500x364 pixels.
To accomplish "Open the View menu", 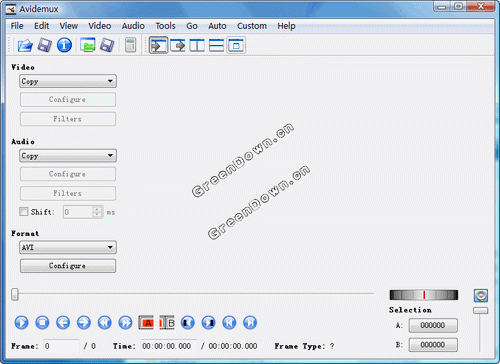I will [69, 26].
